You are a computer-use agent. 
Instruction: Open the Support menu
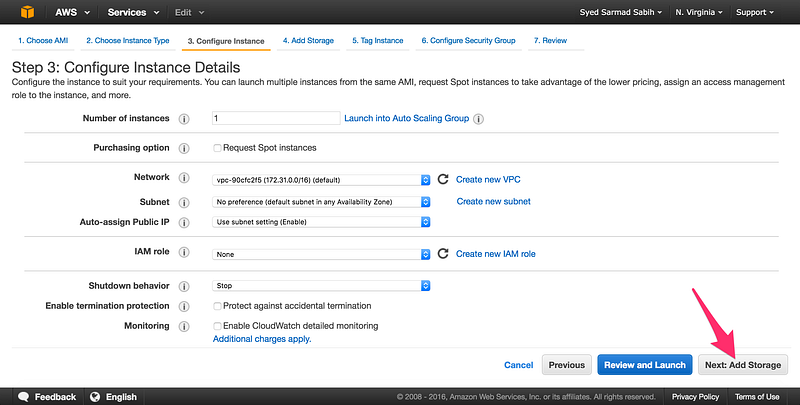click(x=755, y=12)
